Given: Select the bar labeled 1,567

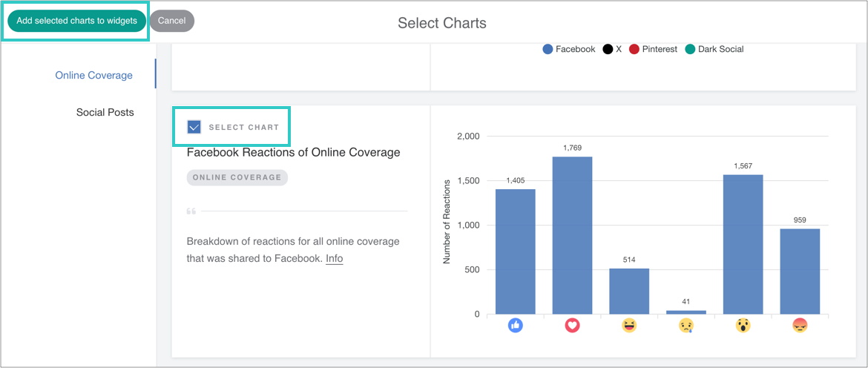Looking at the screenshot, I should pyautogui.click(x=743, y=243).
